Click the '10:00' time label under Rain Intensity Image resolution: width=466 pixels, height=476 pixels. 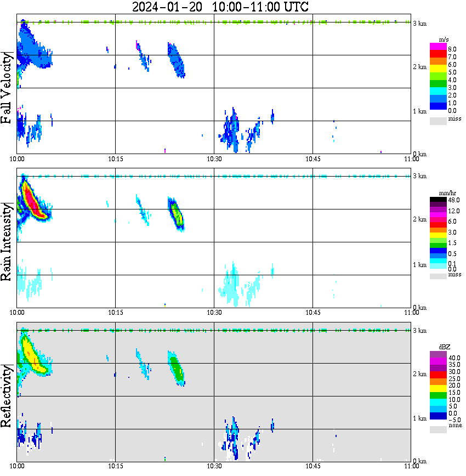click(x=17, y=313)
